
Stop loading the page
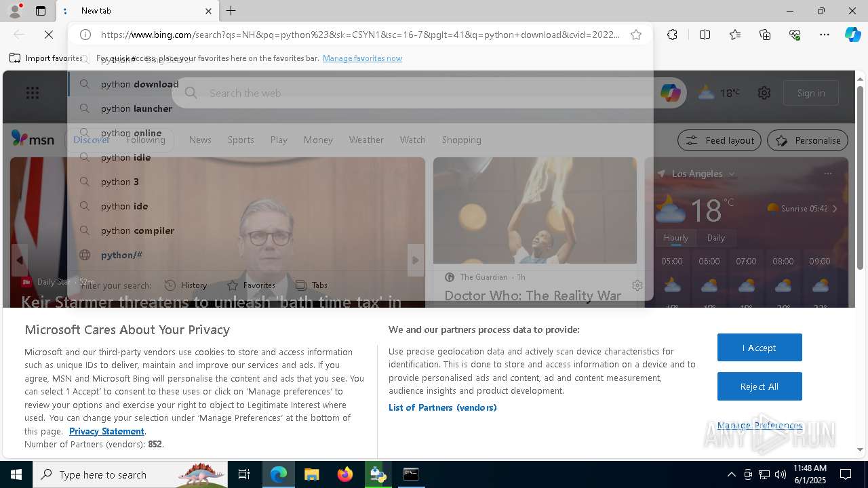(x=49, y=35)
